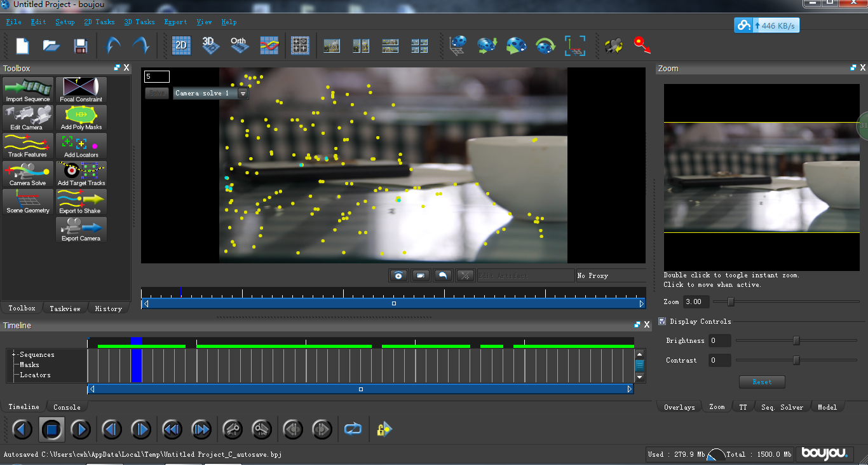Image resolution: width=868 pixels, height=465 pixels.
Task: Click the Save project floppy disk icon
Action: (x=80, y=46)
